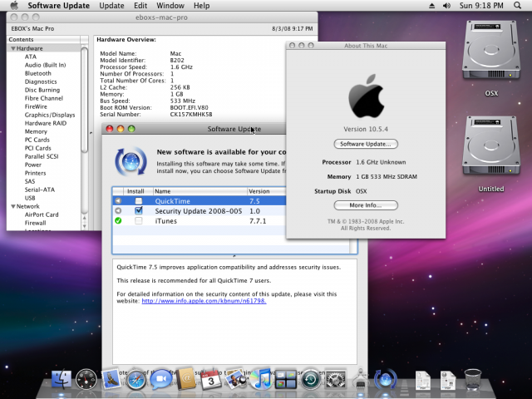Click the eject icon in menu bar

431,6
